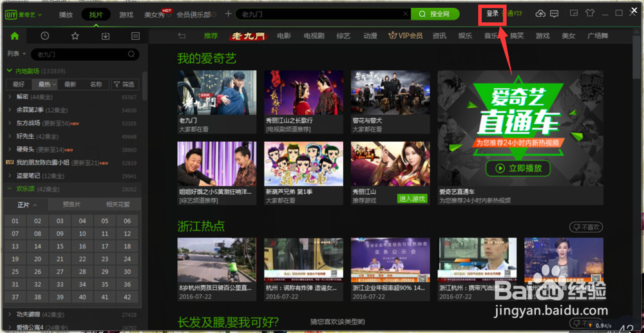Open the 筛选 filter button

(x=125, y=84)
